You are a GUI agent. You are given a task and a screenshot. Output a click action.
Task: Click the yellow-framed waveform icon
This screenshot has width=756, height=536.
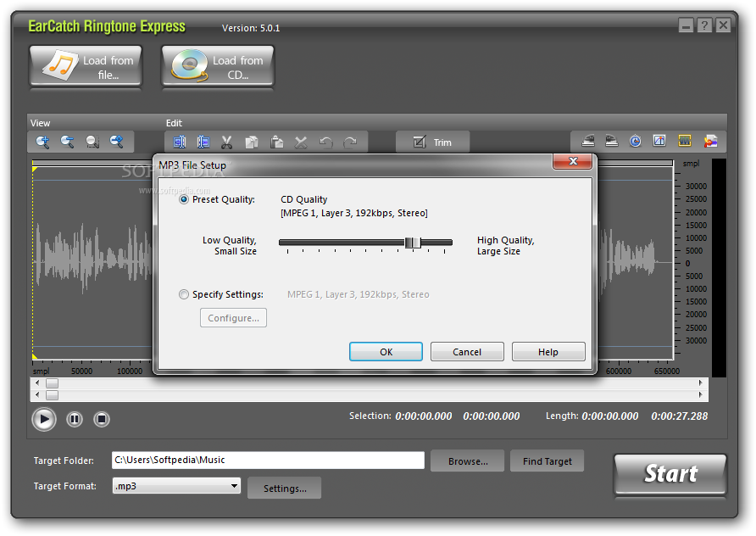pos(685,141)
